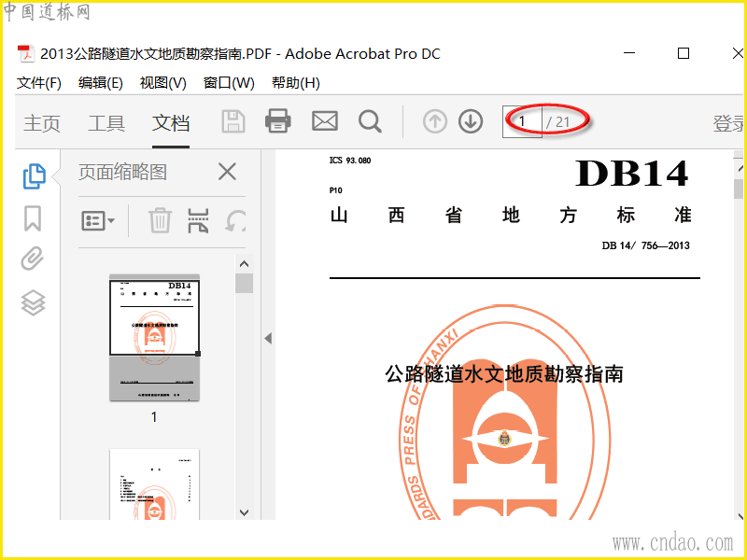Collapse navigation pane with triangle arrow

click(x=268, y=339)
